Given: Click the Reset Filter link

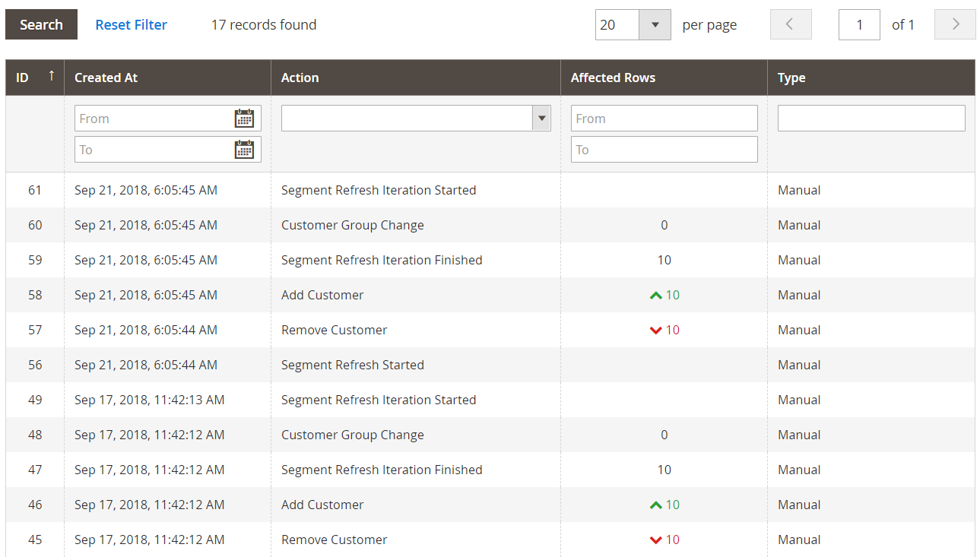Looking at the screenshot, I should (131, 24).
